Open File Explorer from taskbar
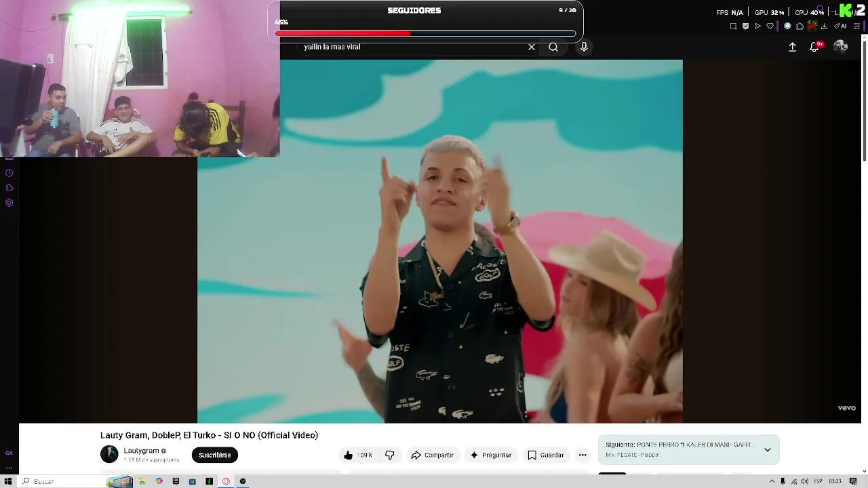The width and height of the screenshot is (868, 488). pyautogui.click(x=142, y=481)
